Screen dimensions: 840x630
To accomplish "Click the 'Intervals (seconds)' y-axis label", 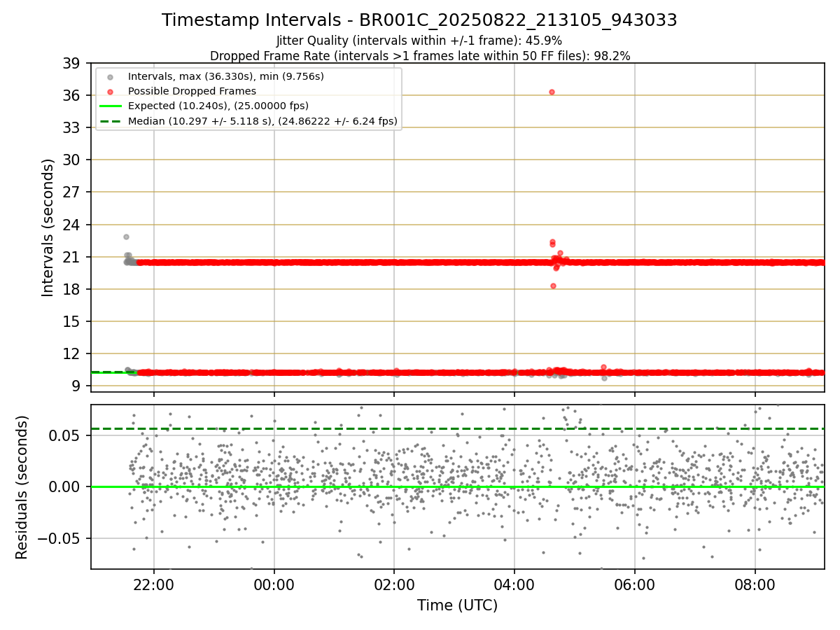I will (48, 227).
